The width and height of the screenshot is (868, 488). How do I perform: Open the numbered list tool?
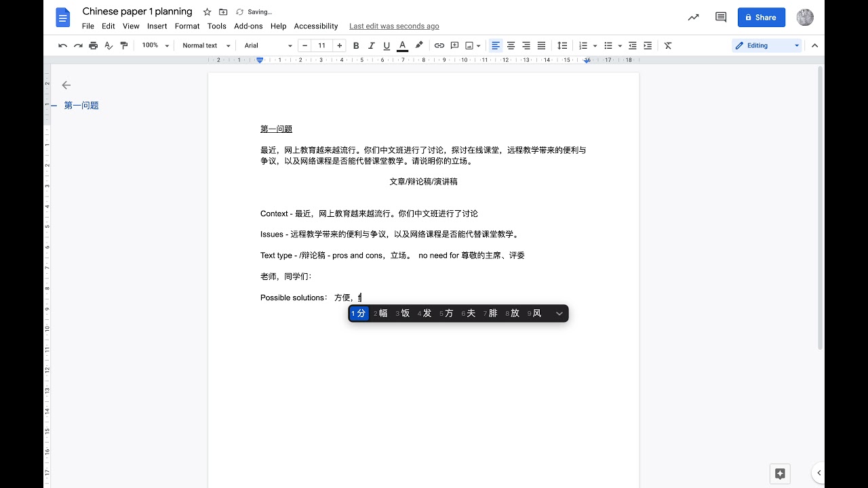click(x=583, y=45)
